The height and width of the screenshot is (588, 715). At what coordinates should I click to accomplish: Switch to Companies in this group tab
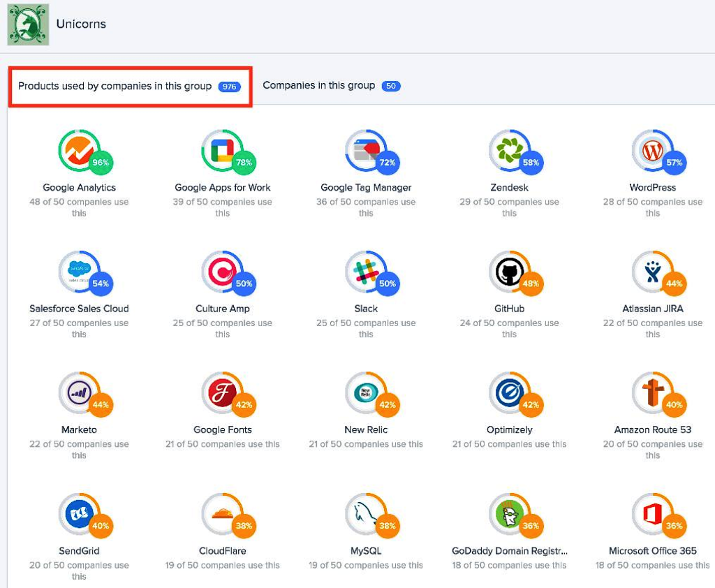(x=332, y=86)
